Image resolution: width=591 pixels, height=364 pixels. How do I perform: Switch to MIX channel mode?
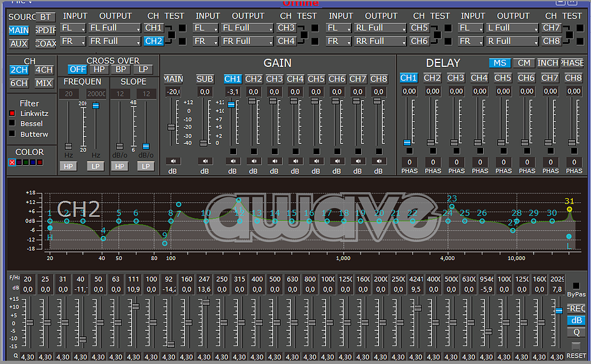point(44,83)
